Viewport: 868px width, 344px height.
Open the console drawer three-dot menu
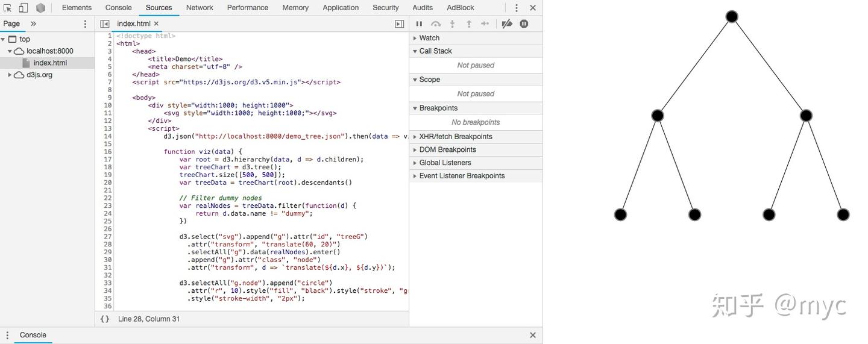pyautogui.click(x=7, y=336)
